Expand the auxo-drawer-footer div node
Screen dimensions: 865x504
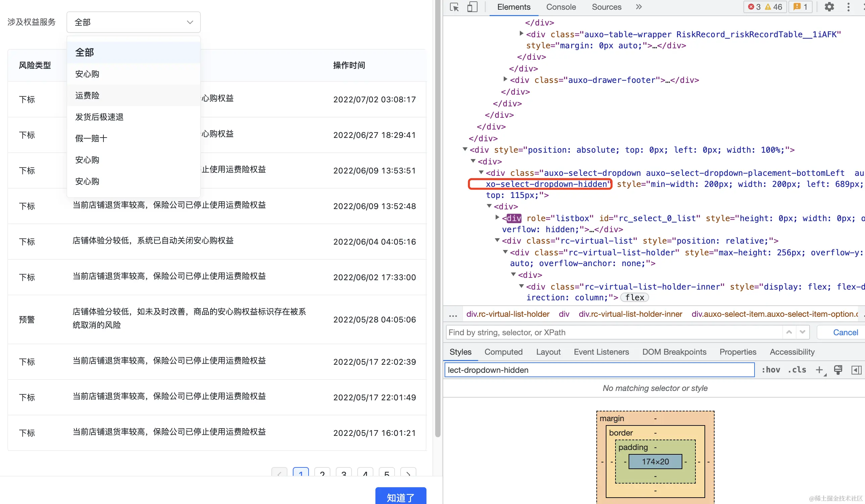pyautogui.click(x=505, y=80)
